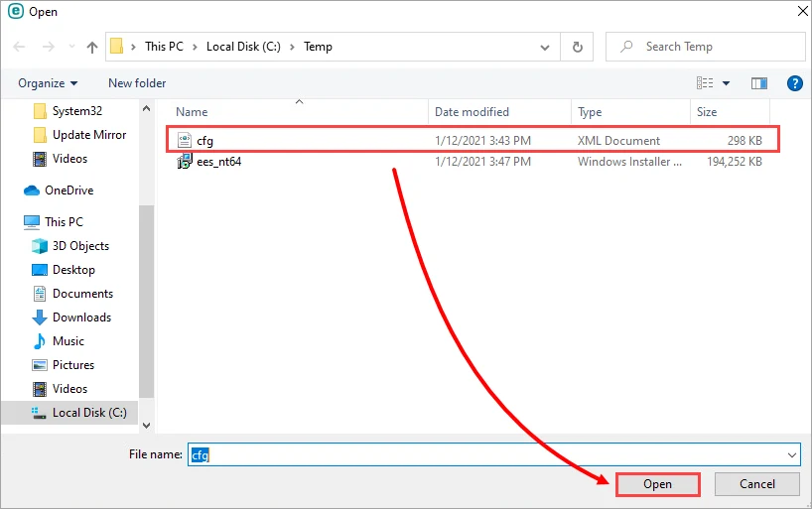Open the File name combo box dropdown
This screenshot has height=509, width=812.
point(792,455)
